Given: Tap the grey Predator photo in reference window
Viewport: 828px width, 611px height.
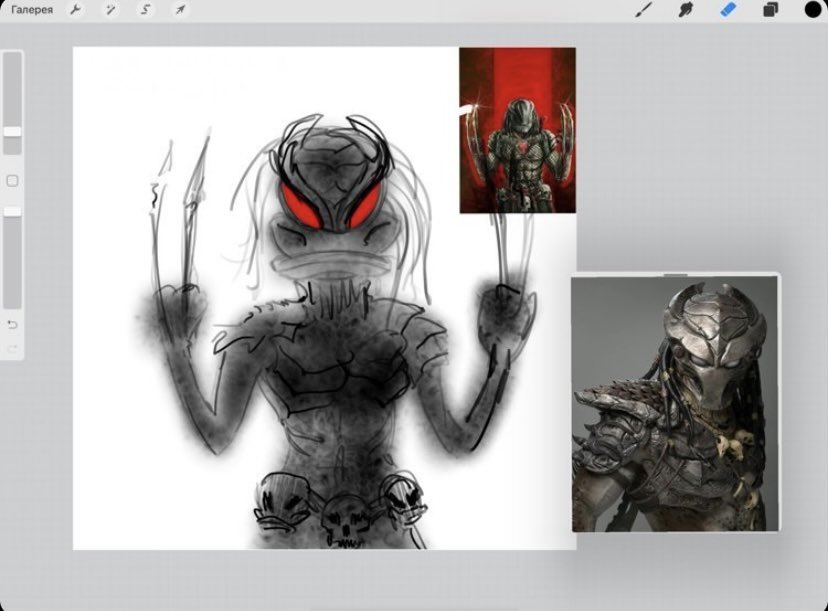Looking at the screenshot, I should [x=675, y=404].
